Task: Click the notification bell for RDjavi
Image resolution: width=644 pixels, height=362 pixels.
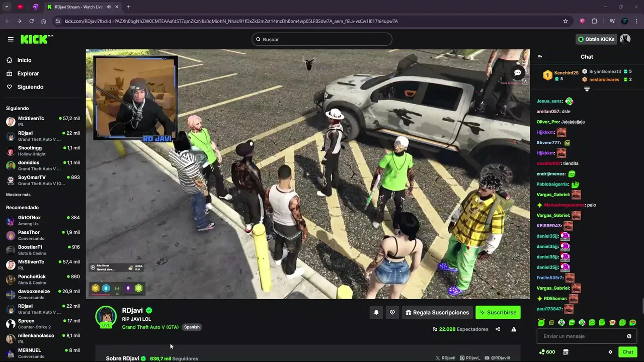Action: pyautogui.click(x=376, y=313)
